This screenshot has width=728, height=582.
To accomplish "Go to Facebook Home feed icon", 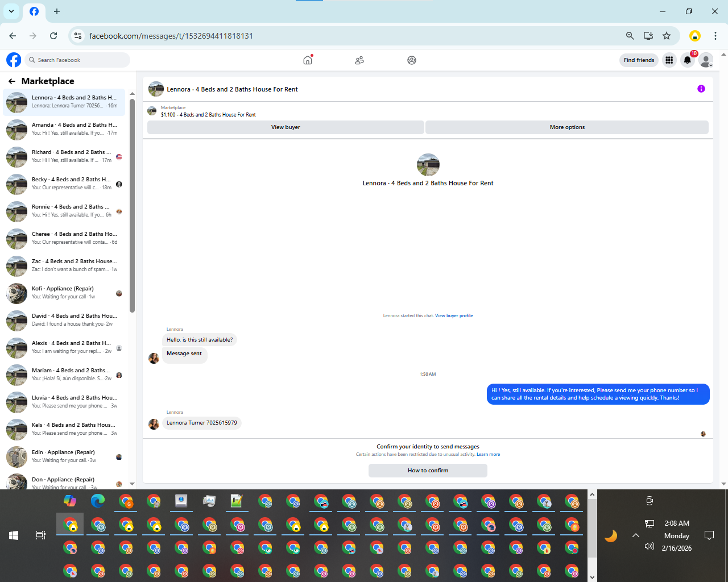I will (x=308, y=60).
